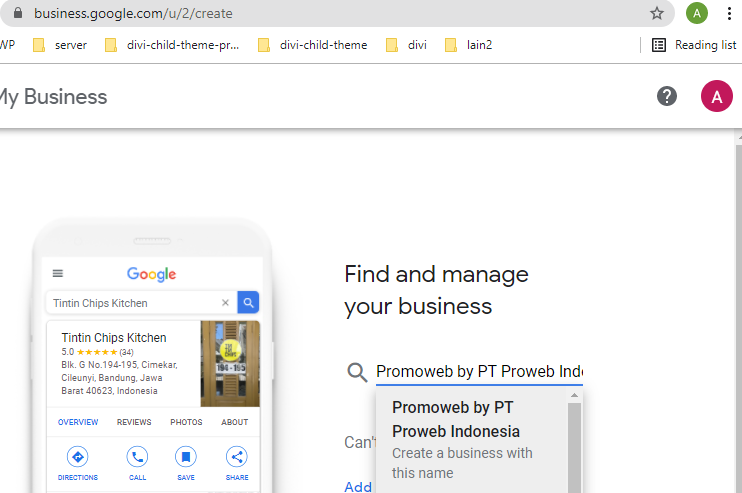Click the Google logo in phone mockup

pos(151,274)
